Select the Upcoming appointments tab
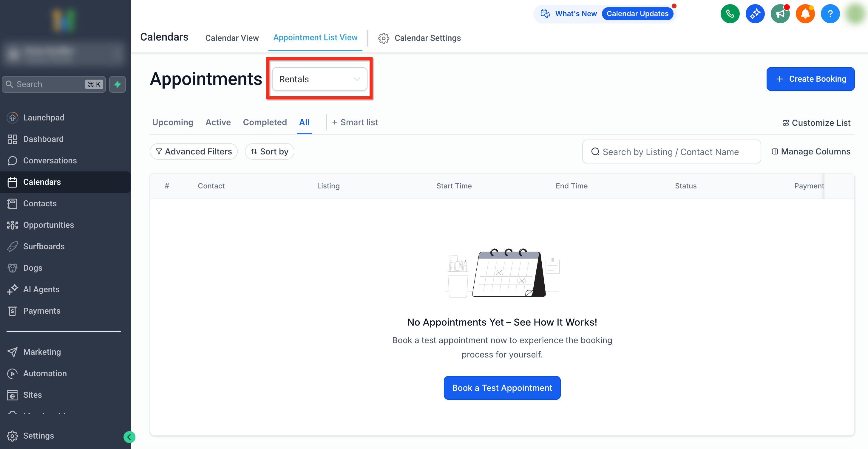The height and width of the screenshot is (449, 868). (172, 122)
